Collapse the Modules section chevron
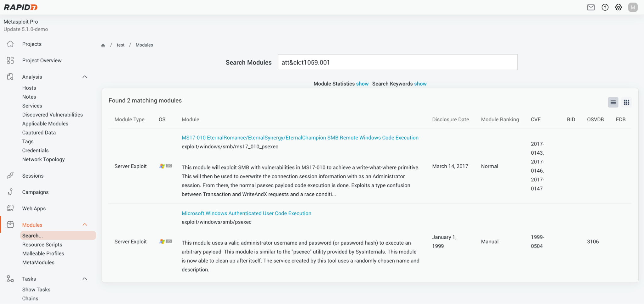 click(85, 224)
